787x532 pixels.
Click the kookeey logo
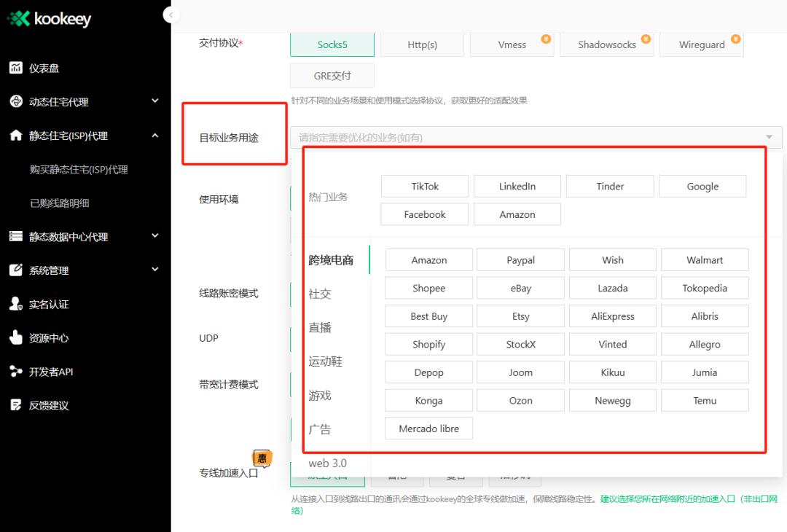49,19
